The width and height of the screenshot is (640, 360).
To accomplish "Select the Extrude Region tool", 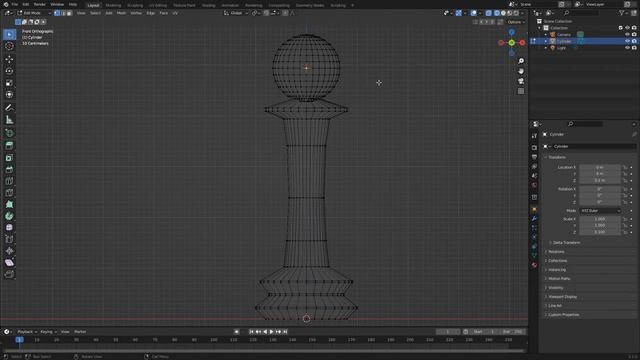I will click(9, 146).
